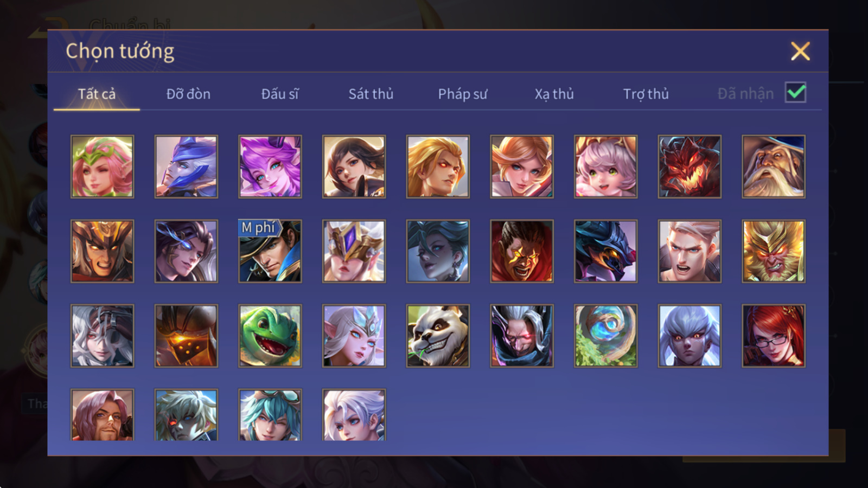Screen dimensions: 868x488
Task: Show the 'Pháp sư' hero category
Action: click(x=463, y=94)
